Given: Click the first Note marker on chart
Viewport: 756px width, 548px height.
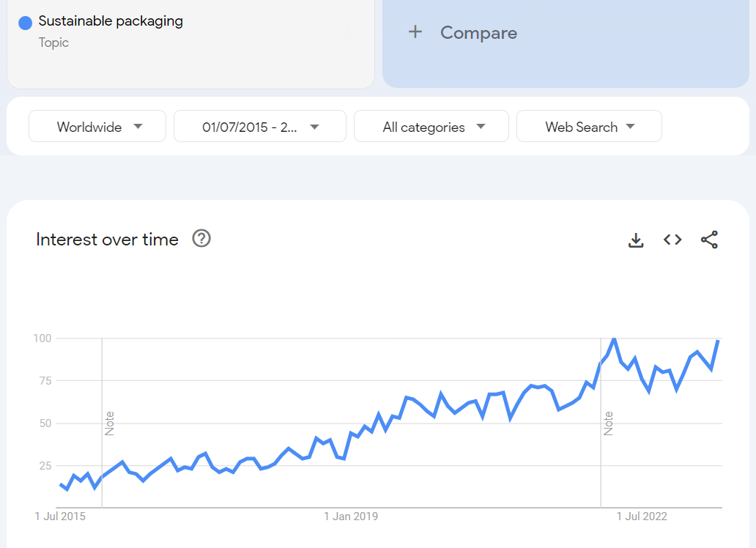Looking at the screenshot, I should coord(109,423).
